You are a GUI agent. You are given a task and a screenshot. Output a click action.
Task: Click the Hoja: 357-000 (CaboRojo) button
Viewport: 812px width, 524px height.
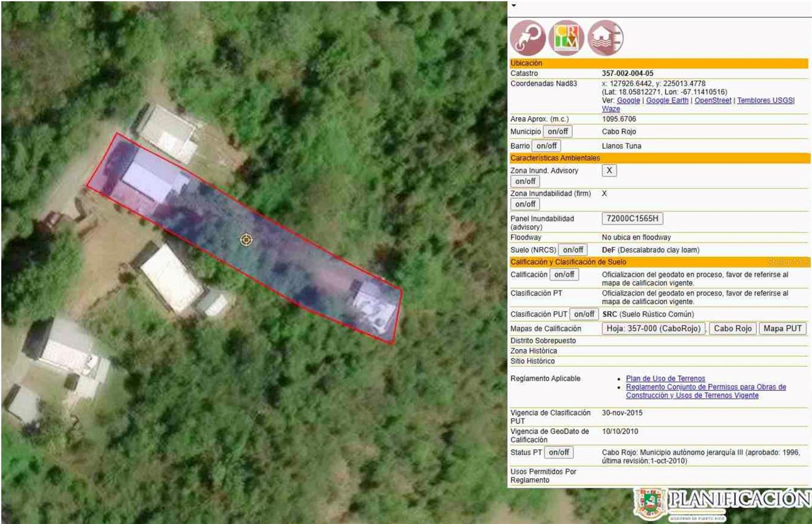653,328
